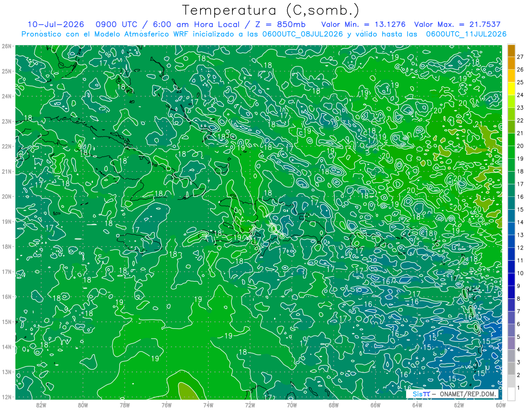
Task: Click the white swatch below 1 on color scale
Action: click(x=511, y=394)
